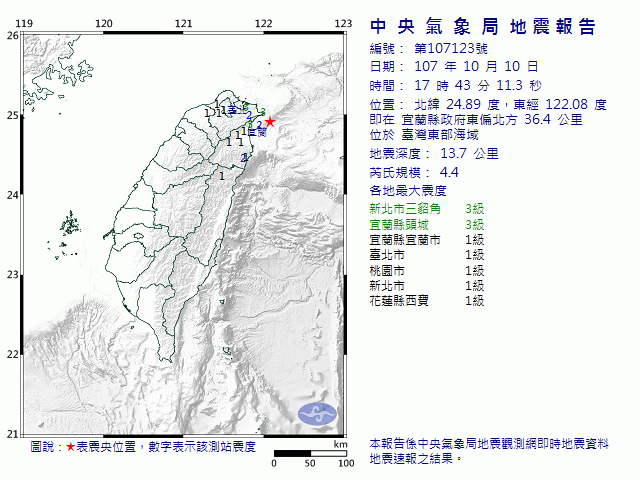Click the 新北市三貂角 3級 intensity row
Screen dimensions: 640x480
click(x=427, y=209)
